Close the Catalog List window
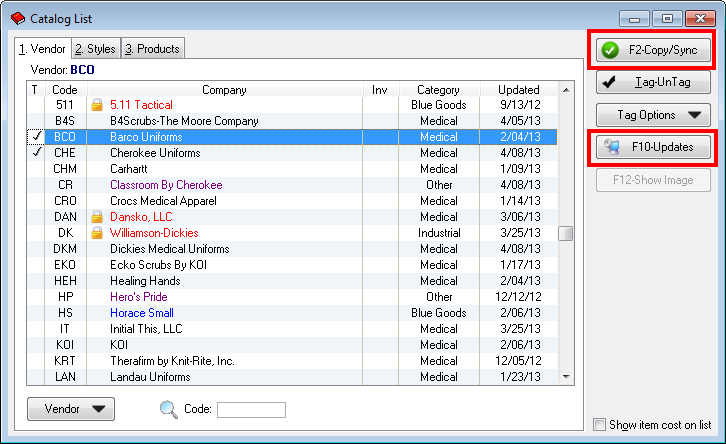This screenshot has width=726, height=444. pyautogui.click(x=701, y=19)
